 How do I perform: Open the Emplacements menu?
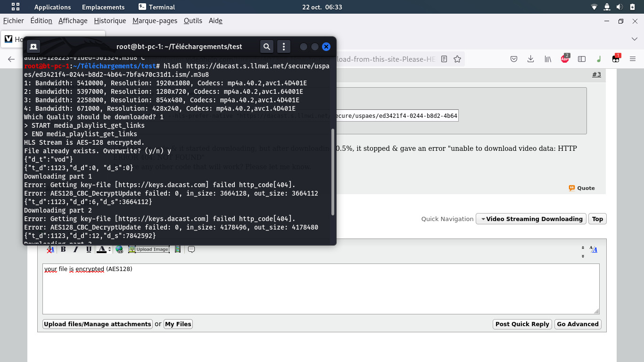tap(103, 7)
